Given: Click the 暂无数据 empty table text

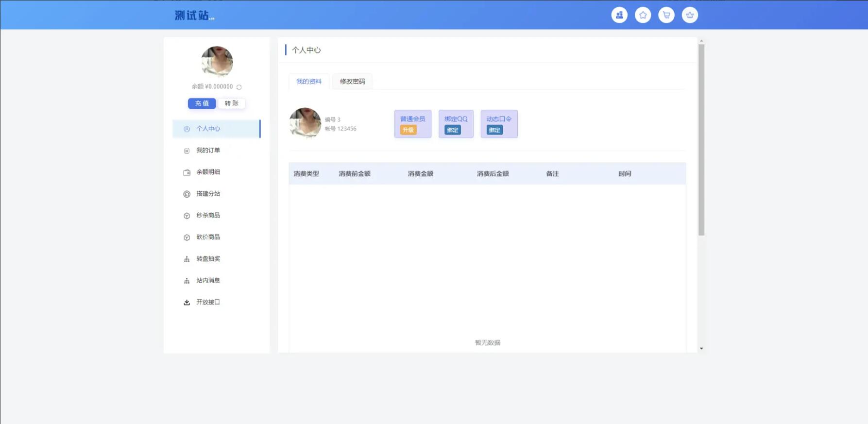Looking at the screenshot, I should (x=488, y=343).
